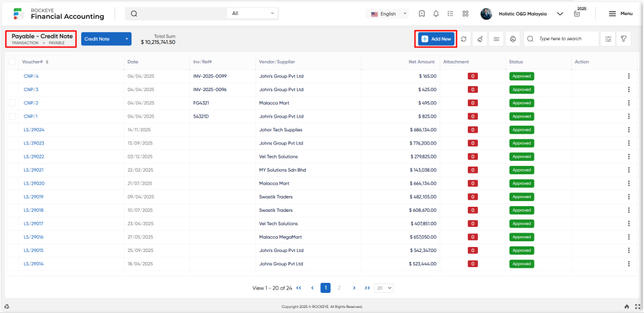Click the flame icon at bottom right
Image resolution: width=644 pixels, height=313 pixels.
coord(626,307)
